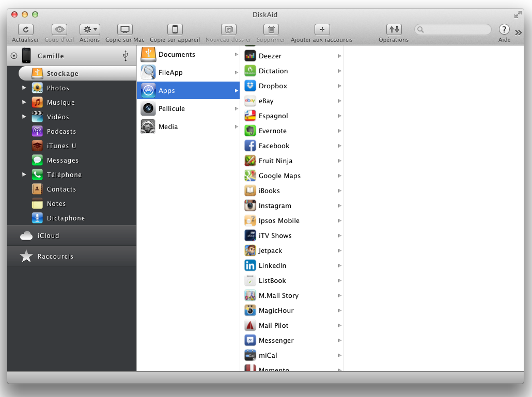Collapse the Camille device disclosure triangle
The height and width of the screenshot is (397, 532).
(14, 56)
